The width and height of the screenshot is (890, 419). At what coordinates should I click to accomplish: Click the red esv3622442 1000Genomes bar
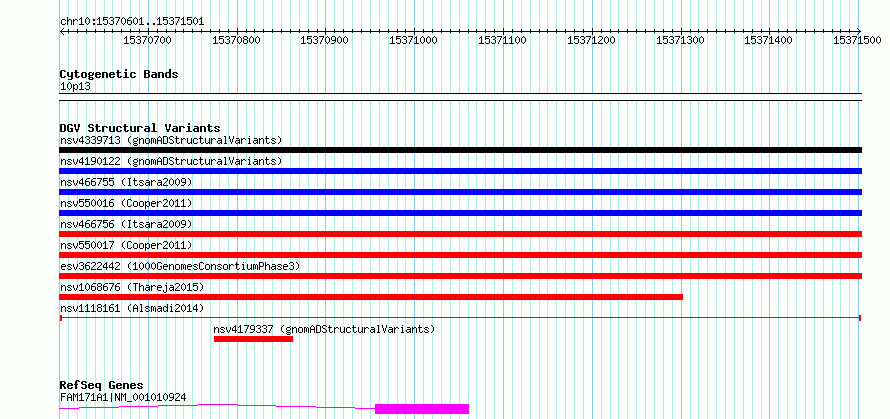click(460, 276)
